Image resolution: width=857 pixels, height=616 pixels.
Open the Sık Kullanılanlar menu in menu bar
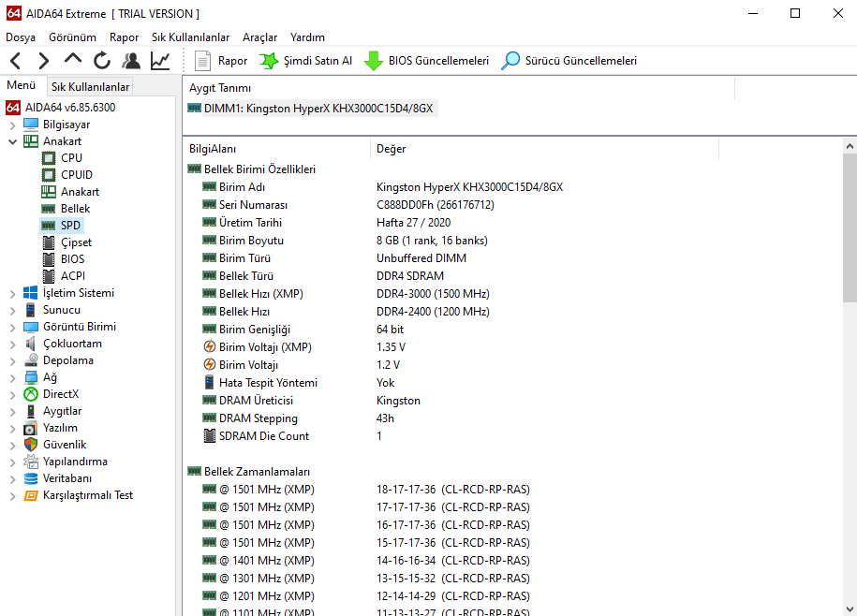(x=190, y=37)
